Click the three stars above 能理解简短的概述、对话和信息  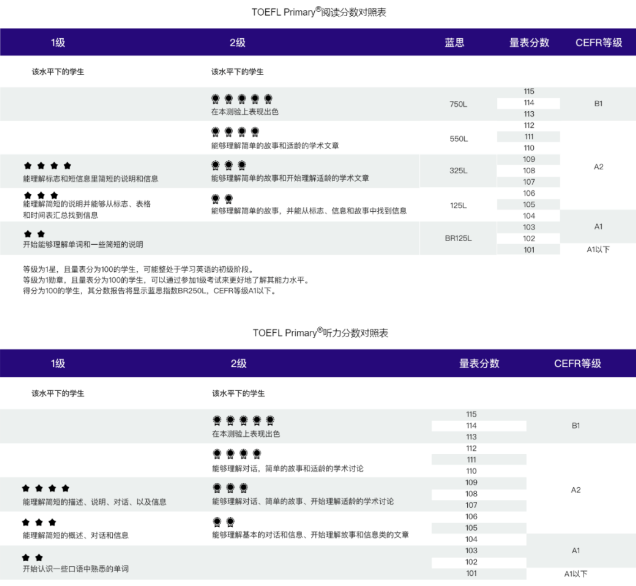39,522
